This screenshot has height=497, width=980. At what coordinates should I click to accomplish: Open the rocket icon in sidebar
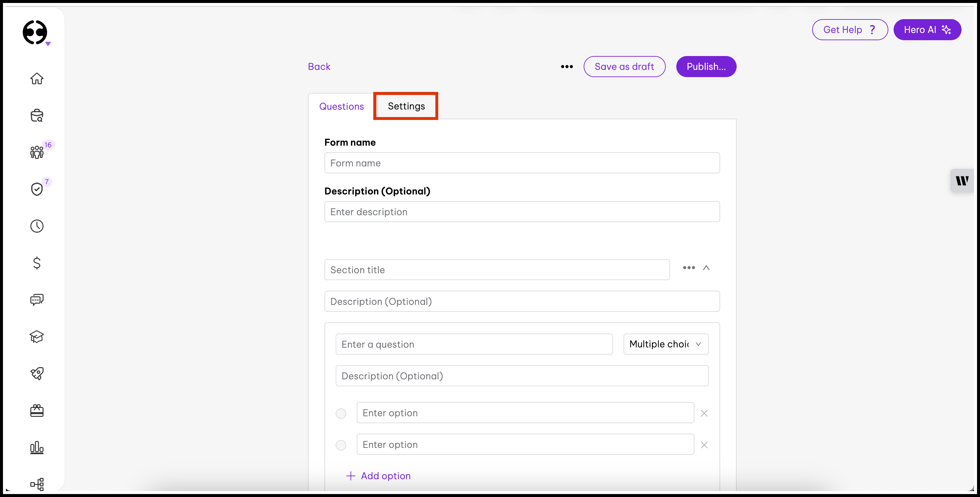click(x=37, y=373)
